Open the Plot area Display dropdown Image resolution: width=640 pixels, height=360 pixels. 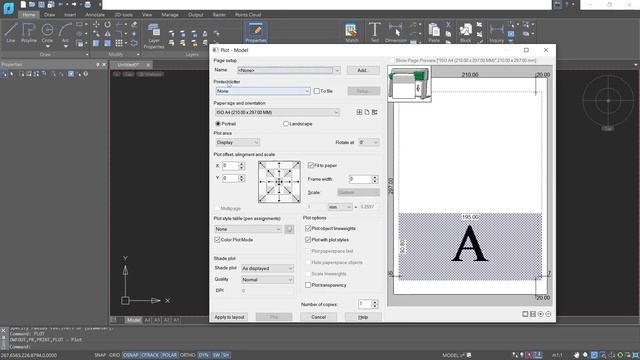(x=238, y=142)
